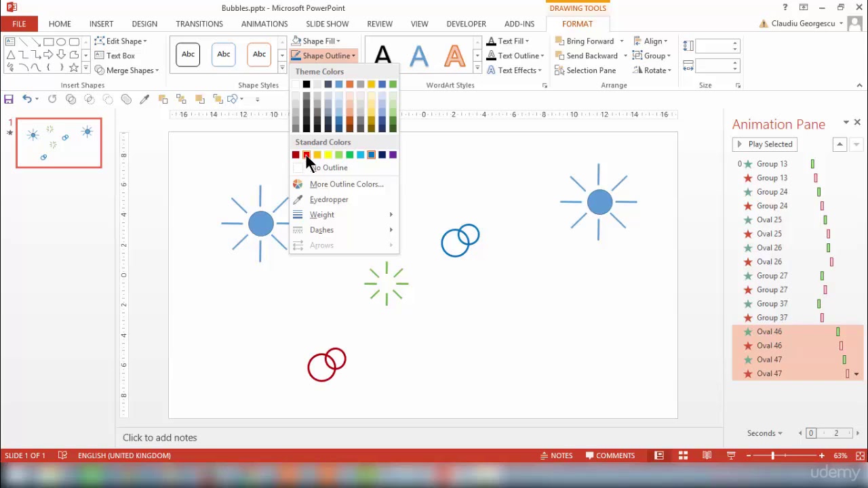Open the Text Fill dropdown

point(508,41)
